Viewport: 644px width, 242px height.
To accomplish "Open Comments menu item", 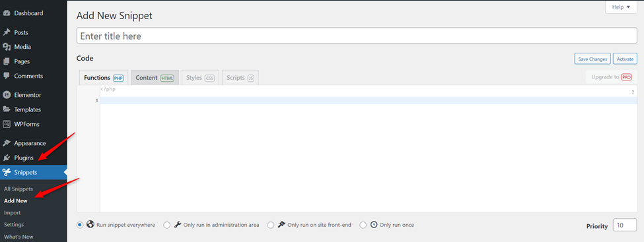I will point(33,76).
